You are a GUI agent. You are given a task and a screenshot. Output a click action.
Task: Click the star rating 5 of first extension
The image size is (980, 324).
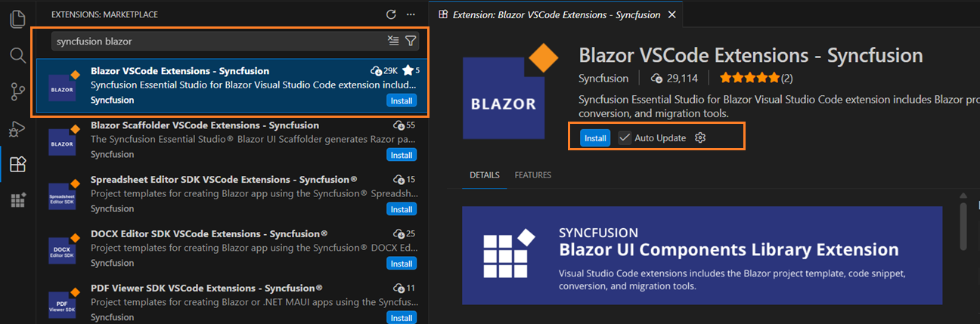point(412,71)
